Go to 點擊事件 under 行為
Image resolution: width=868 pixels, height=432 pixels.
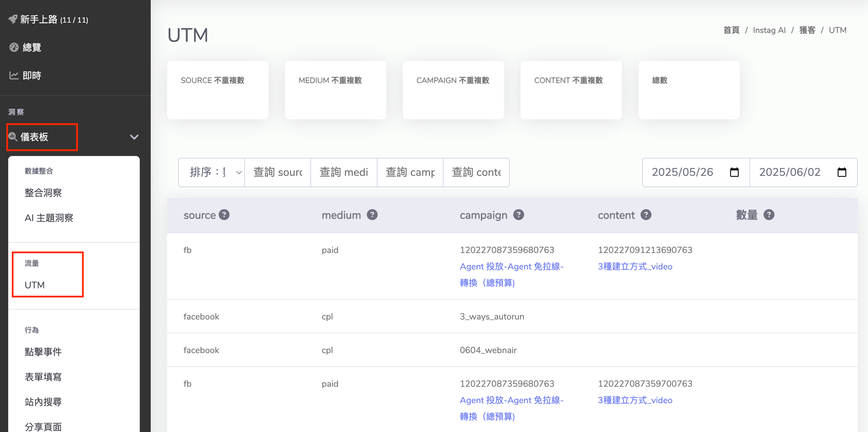coord(43,352)
